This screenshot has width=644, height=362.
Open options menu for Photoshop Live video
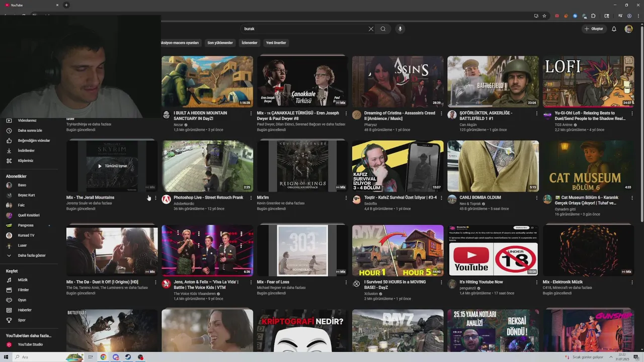tap(251, 198)
